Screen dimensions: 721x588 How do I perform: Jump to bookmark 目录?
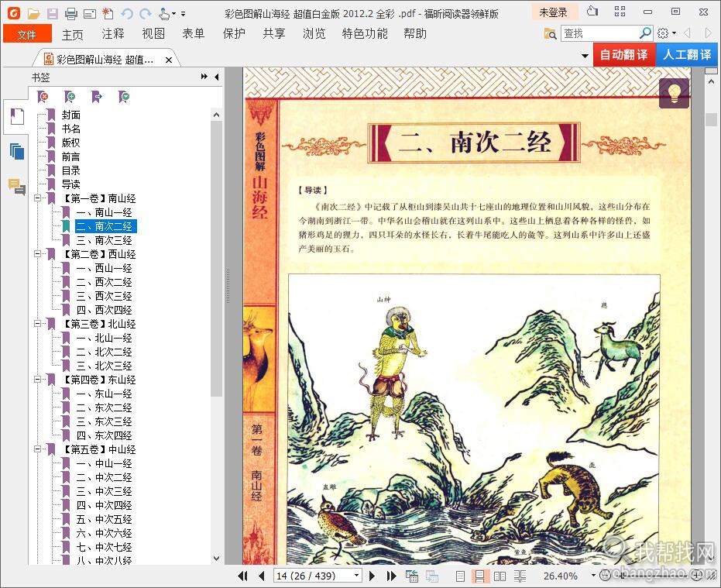[70, 170]
